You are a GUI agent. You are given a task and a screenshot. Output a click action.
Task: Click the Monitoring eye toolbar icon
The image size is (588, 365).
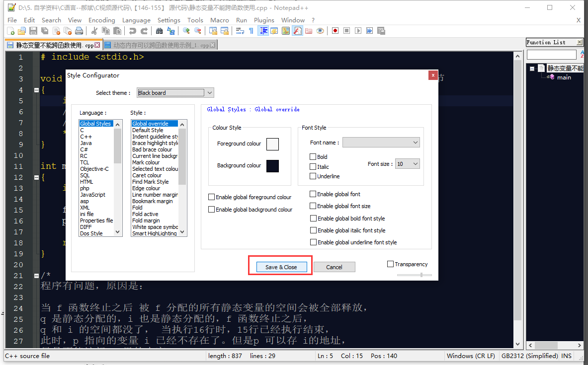(320, 31)
